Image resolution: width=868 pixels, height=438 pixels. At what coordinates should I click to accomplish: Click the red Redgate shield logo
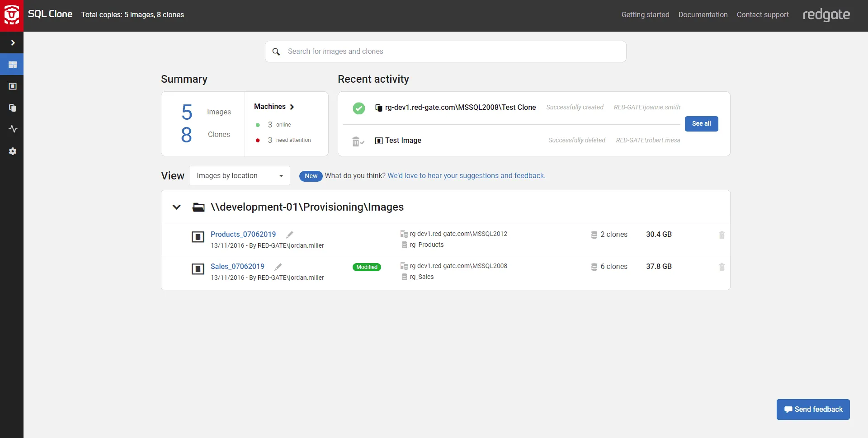coord(12,15)
